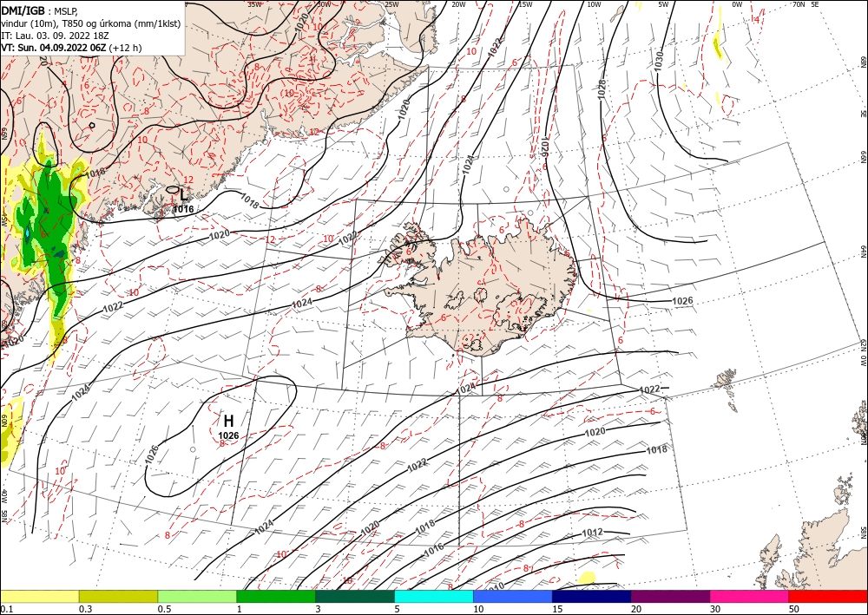Click the '1030' isobar label
This screenshot has height=615, width=868.
(x=658, y=61)
